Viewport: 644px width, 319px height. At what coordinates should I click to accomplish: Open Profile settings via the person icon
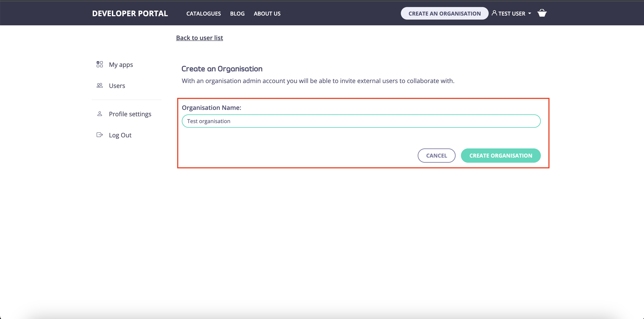click(100, 114)
